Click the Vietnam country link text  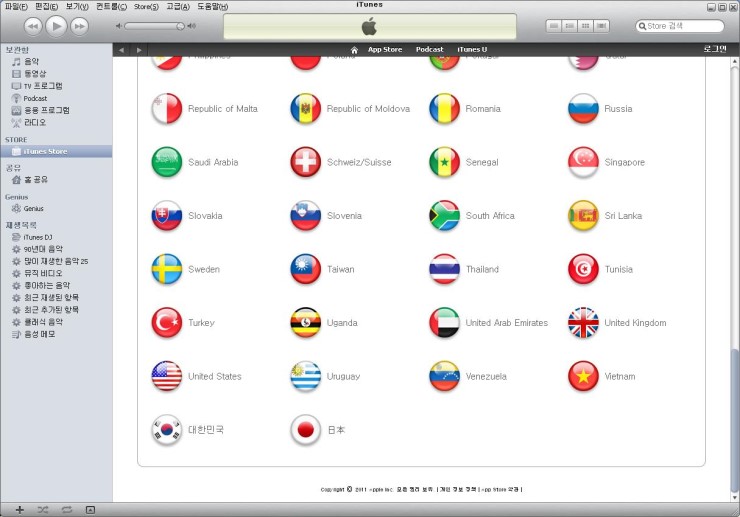pos(620,376)
